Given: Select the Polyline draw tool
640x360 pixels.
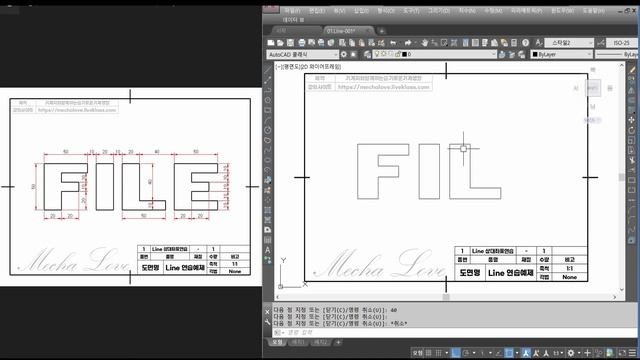Looking at the screenshot, I should pos(268,90).
